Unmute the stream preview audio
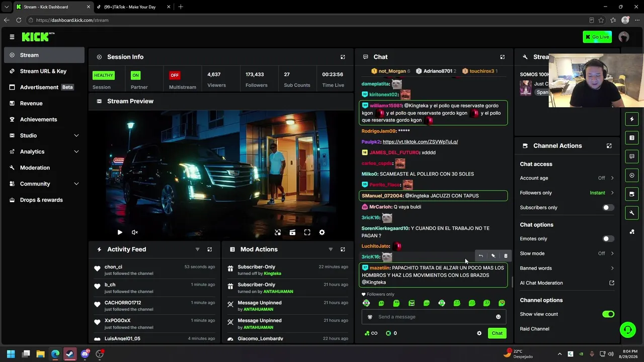The width and height of the screenshot is (644, 362). tap(135, 232)
